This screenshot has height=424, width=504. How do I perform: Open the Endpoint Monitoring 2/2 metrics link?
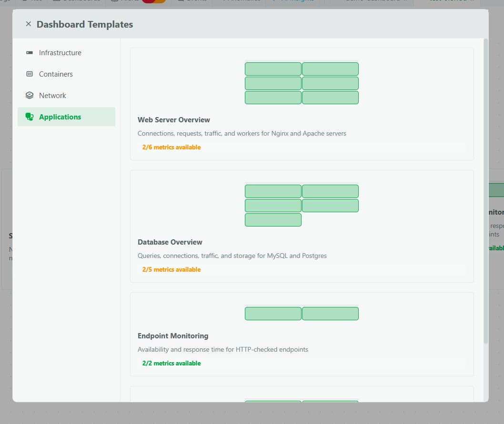coord(171,363)
